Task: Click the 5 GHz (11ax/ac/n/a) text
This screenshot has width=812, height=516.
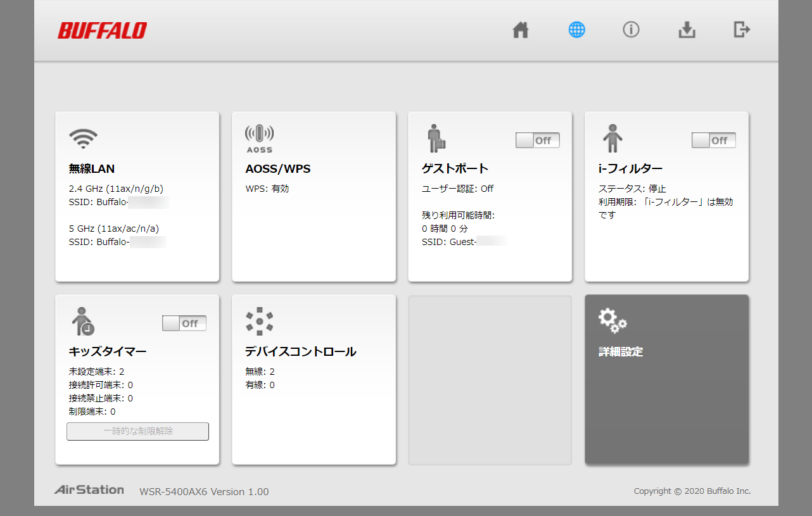Action: point(114,229)
